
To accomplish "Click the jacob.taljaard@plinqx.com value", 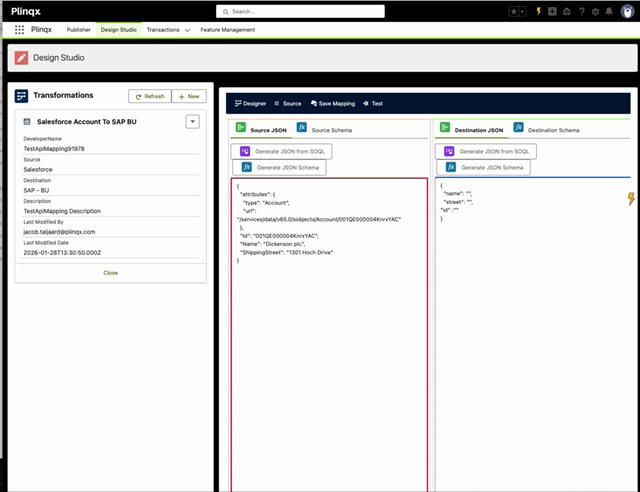I will pos(59,232).
